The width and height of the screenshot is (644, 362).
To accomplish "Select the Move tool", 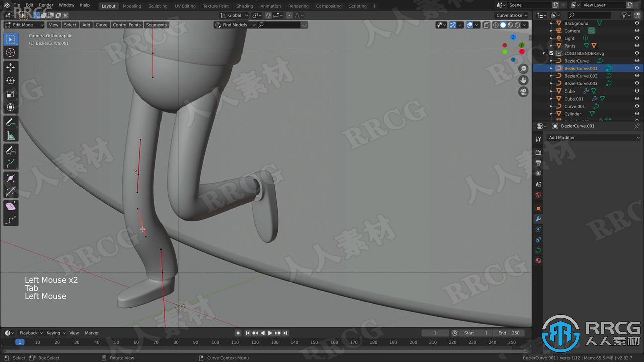I will pos(10,67).
